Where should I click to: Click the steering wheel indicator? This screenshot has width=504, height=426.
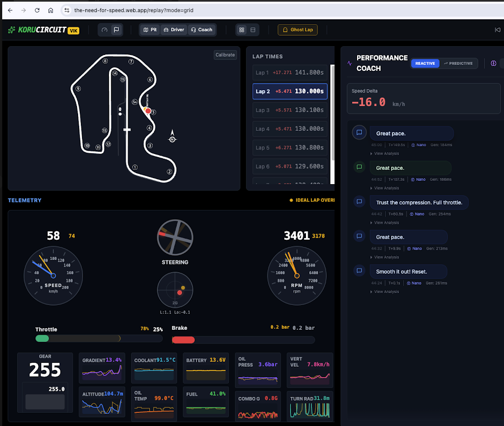(175, 237)
